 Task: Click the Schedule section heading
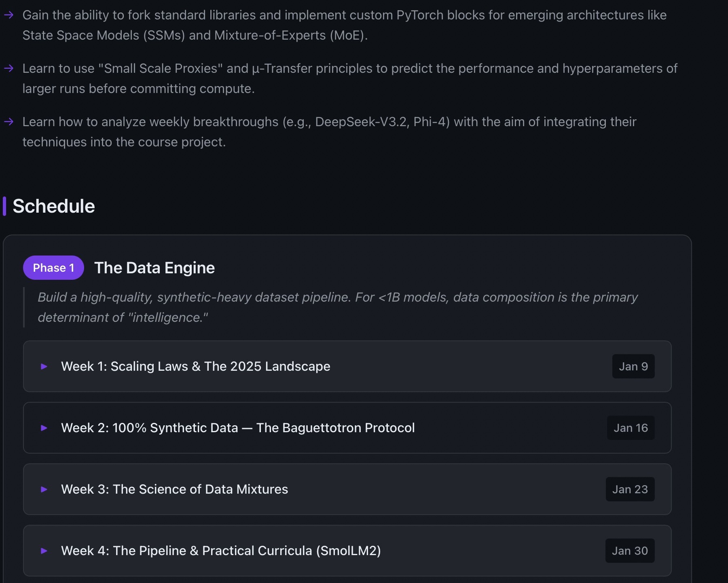coord(54,206)
